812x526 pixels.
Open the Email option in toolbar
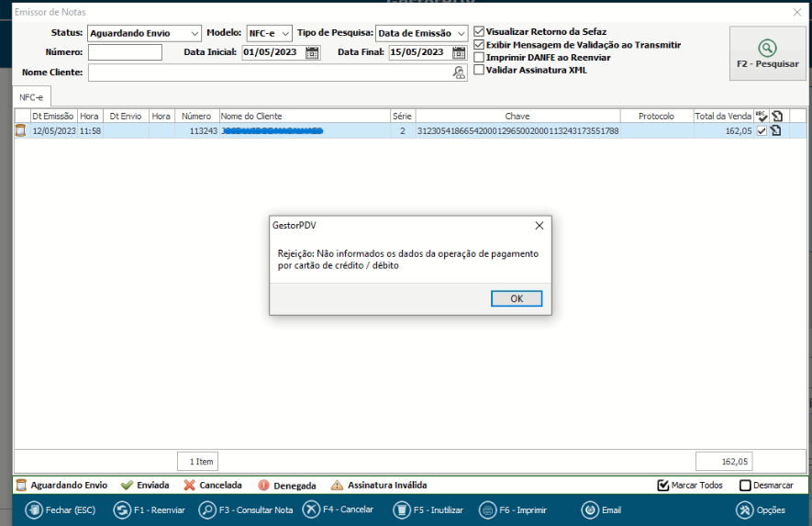coord(602,510)
